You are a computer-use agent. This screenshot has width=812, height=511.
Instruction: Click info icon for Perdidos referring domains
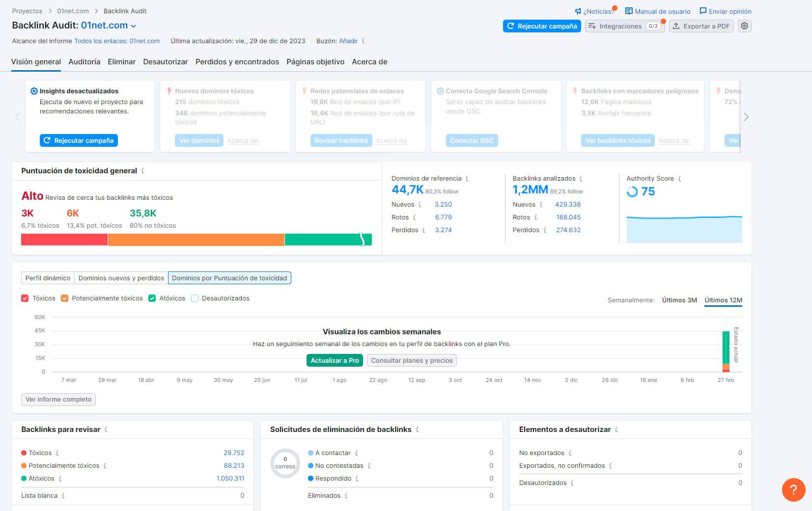pyautogui.click(x=423, y=230)
